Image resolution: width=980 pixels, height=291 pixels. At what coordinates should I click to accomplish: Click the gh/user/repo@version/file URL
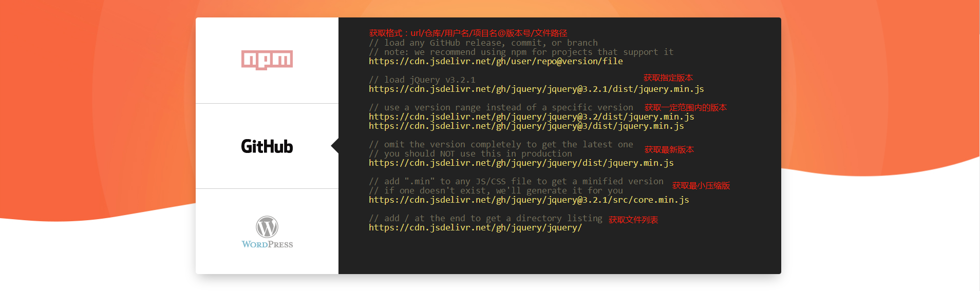pyautogui.click(x=496, y=61)
